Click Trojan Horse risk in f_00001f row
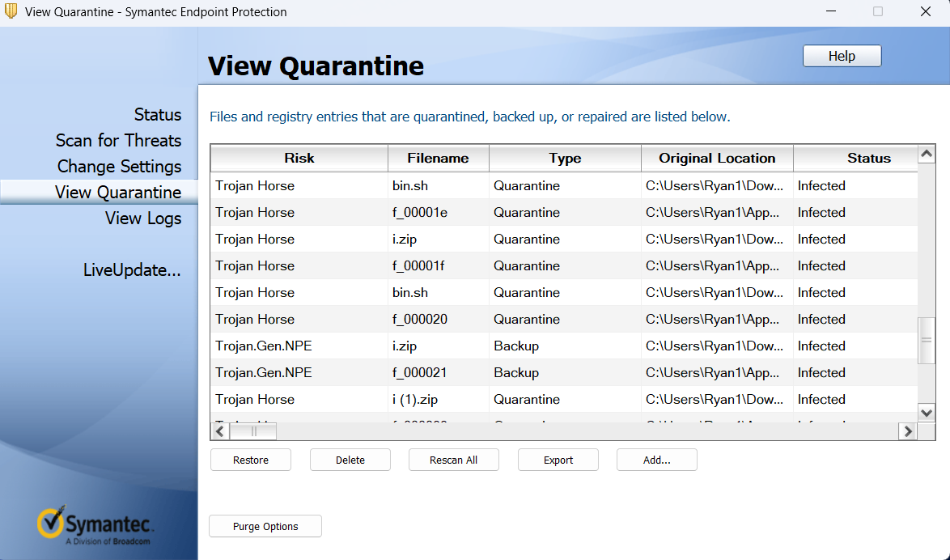 (255, 266)
